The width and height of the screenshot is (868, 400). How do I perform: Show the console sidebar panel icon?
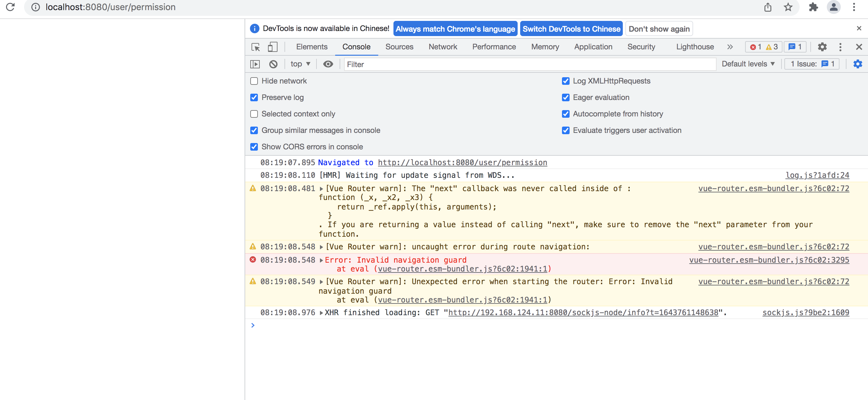(255, 64)
